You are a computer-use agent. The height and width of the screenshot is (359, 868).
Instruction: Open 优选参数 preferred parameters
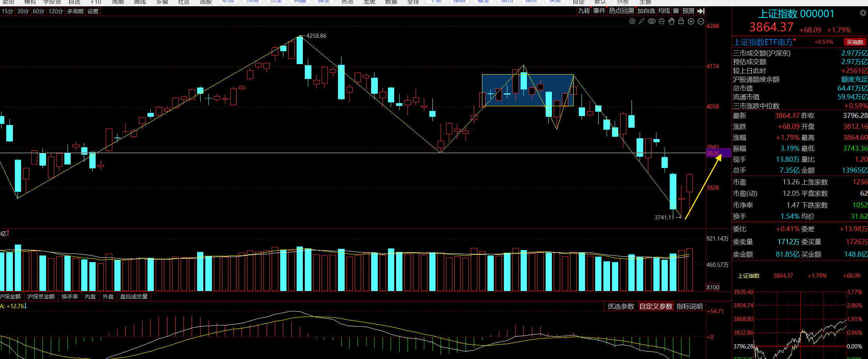(621, 306)
